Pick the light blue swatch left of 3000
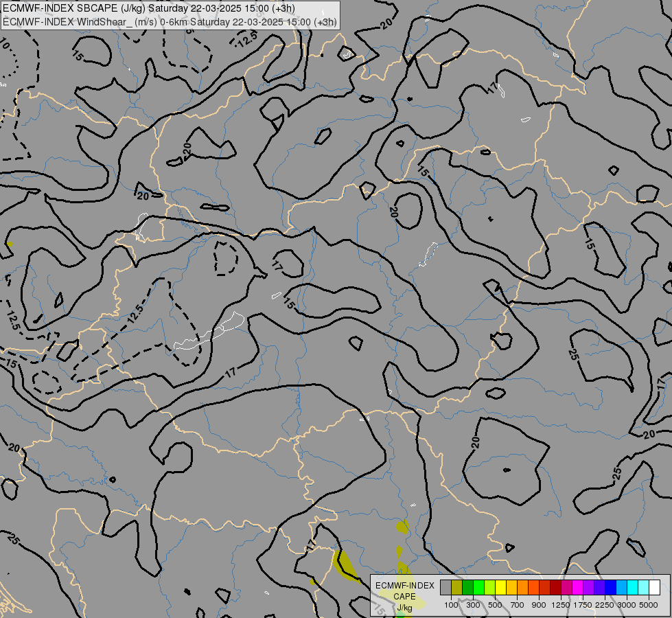672x618 pixels. [x=622, y=588]
